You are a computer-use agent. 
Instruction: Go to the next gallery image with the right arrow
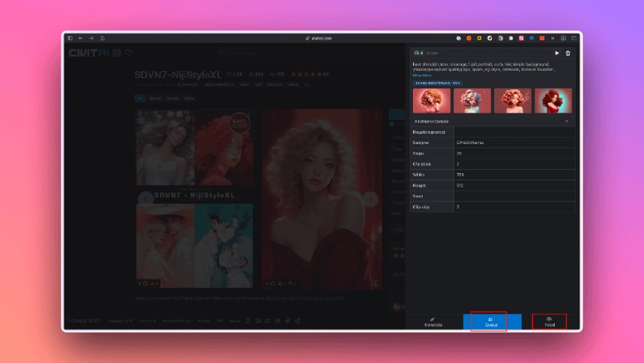click(x=370, y=199)
